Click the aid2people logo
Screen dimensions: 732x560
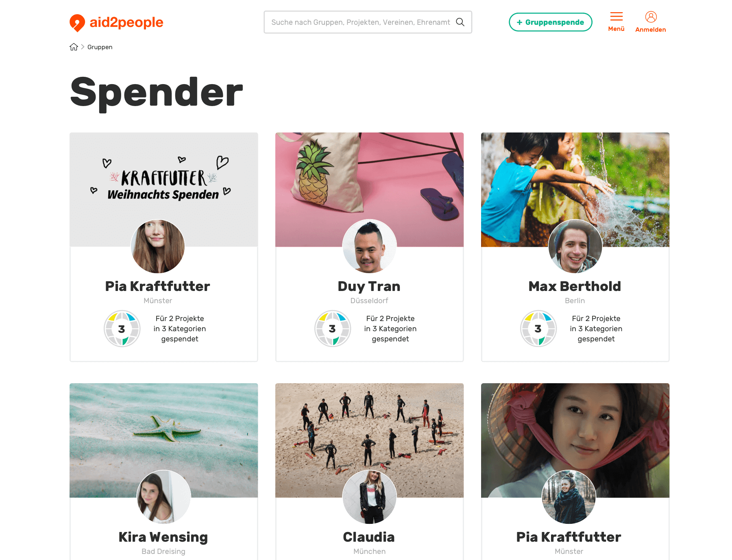pyautogui.click(x=116, y=22)
